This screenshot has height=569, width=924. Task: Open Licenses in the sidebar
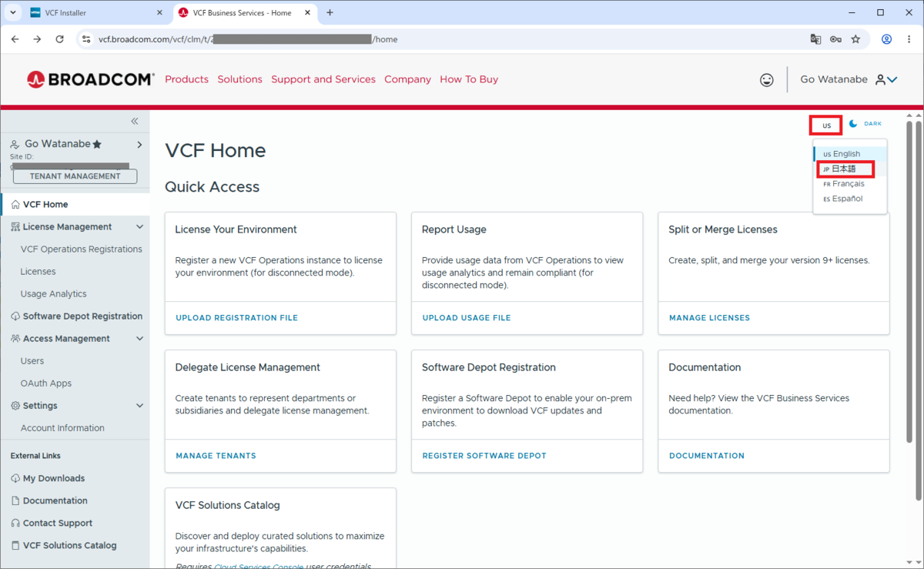tap(38, 272)
